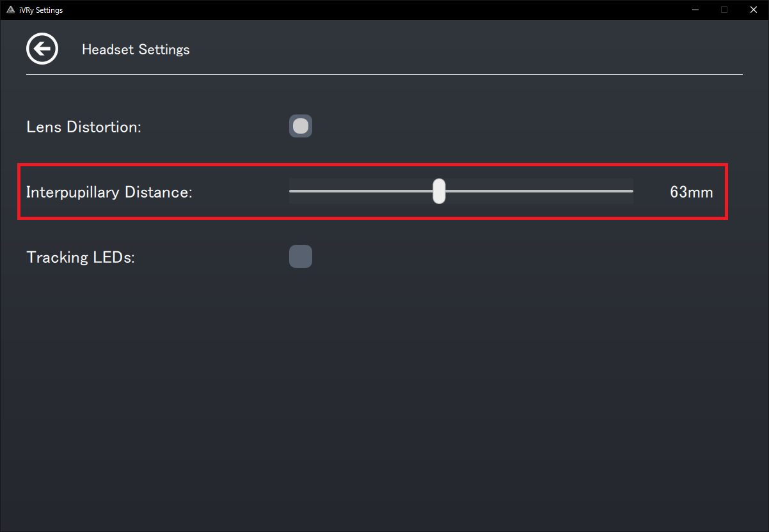The image size is (769, 532).
Task: Click the 63mm distance value
Action: [x=691, y=192]
